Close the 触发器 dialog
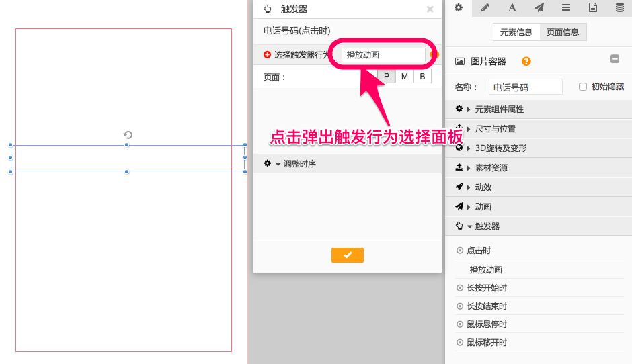 [x=430, y=9]
